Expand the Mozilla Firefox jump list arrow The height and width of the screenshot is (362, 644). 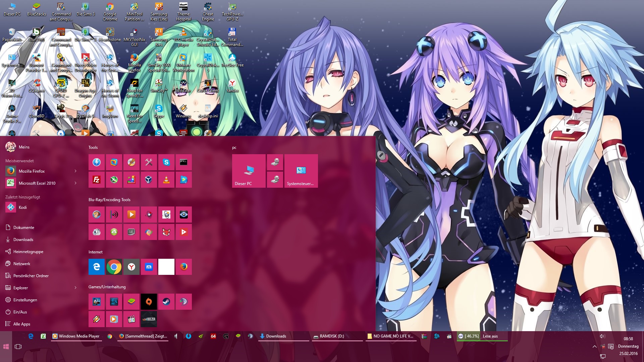(75, 171)
